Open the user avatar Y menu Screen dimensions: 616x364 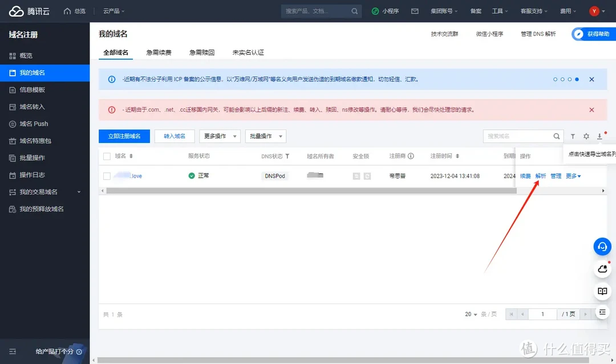click(x=597, y=11)
